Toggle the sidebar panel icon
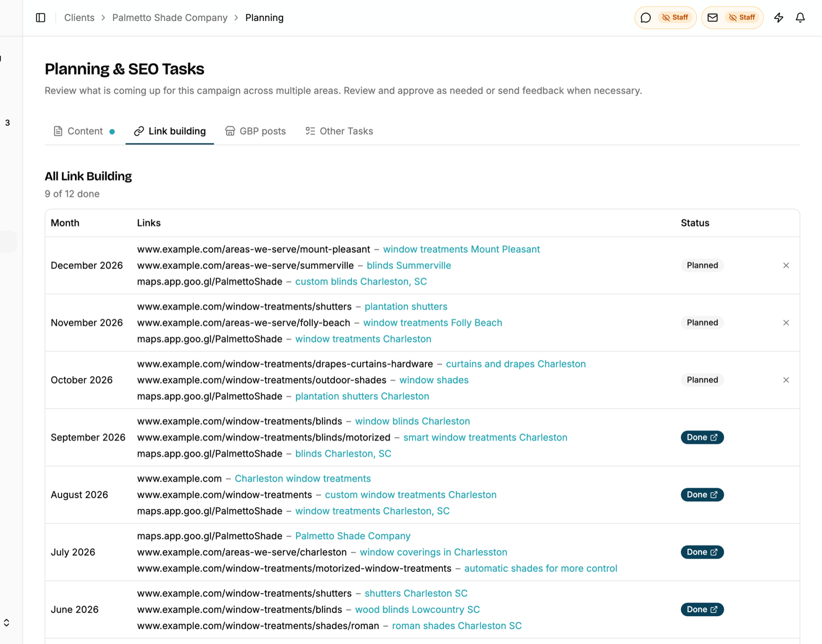The height and width of the screenshot is (644, 822). [x=41, y=18]
